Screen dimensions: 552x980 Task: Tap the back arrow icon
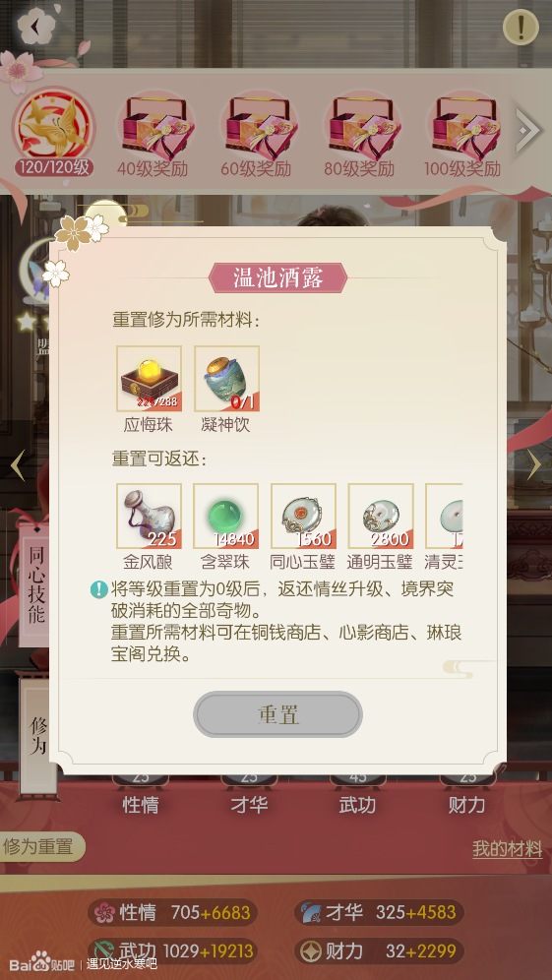35,26
